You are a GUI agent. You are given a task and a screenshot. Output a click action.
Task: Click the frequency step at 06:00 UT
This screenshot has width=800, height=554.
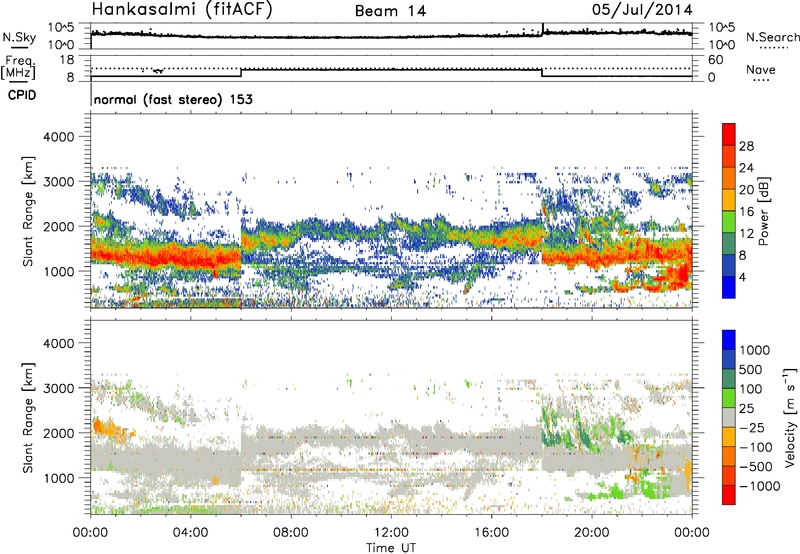[241, 72]
